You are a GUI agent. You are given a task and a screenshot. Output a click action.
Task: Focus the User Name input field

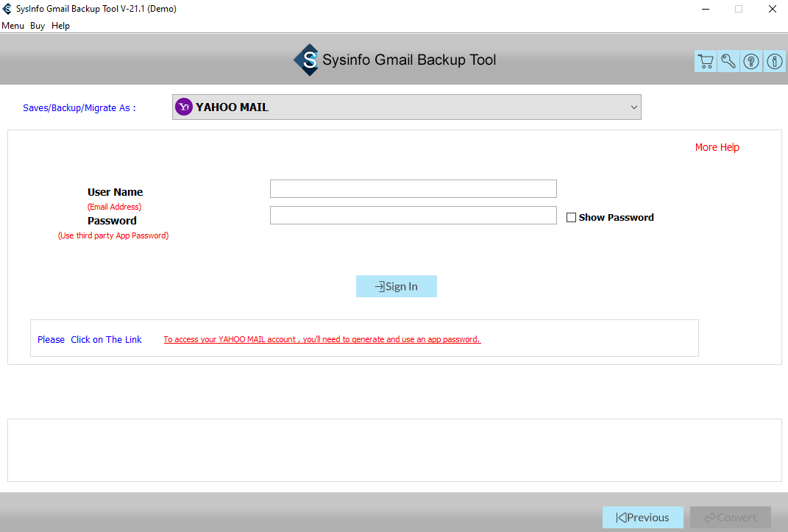click(x=413, y=189)
